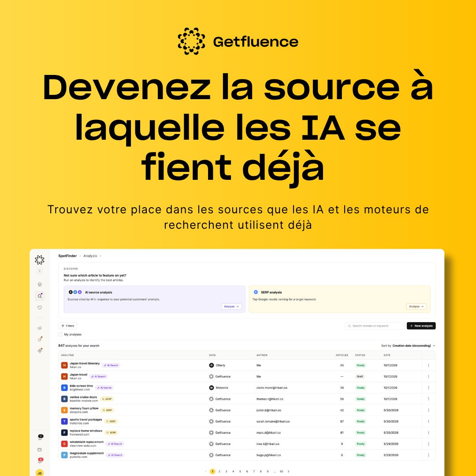Viewport: 476px width, 476px height.
Task: Go to pagination page 2
Action: 219,472
